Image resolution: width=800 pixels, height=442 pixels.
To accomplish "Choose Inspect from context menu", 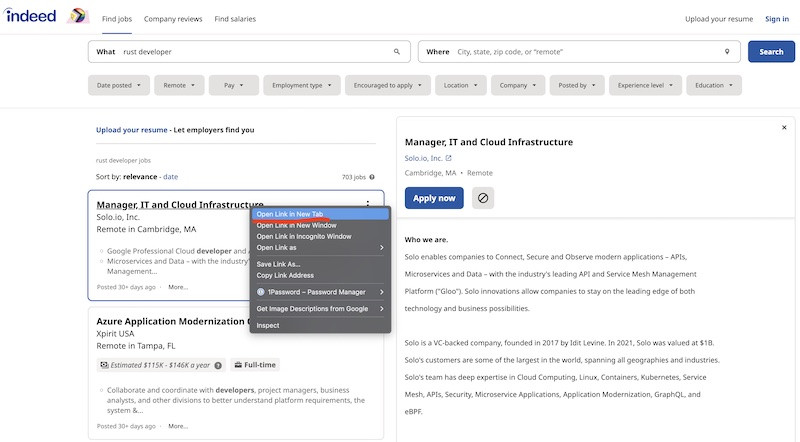I will (x=320, y=325).
